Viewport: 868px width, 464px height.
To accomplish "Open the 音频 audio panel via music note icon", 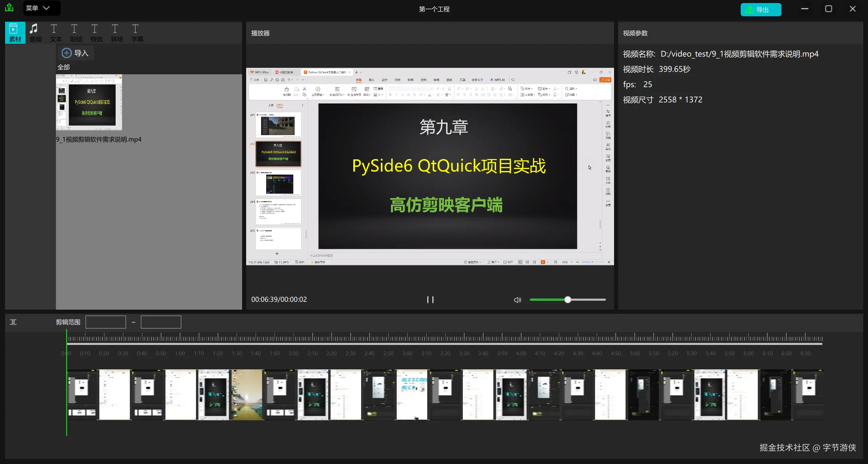I will (x=35, y=32).
